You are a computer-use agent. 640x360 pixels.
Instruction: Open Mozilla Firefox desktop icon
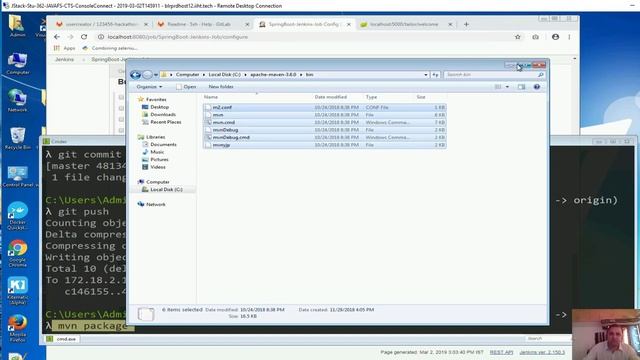tap(17, 328)
